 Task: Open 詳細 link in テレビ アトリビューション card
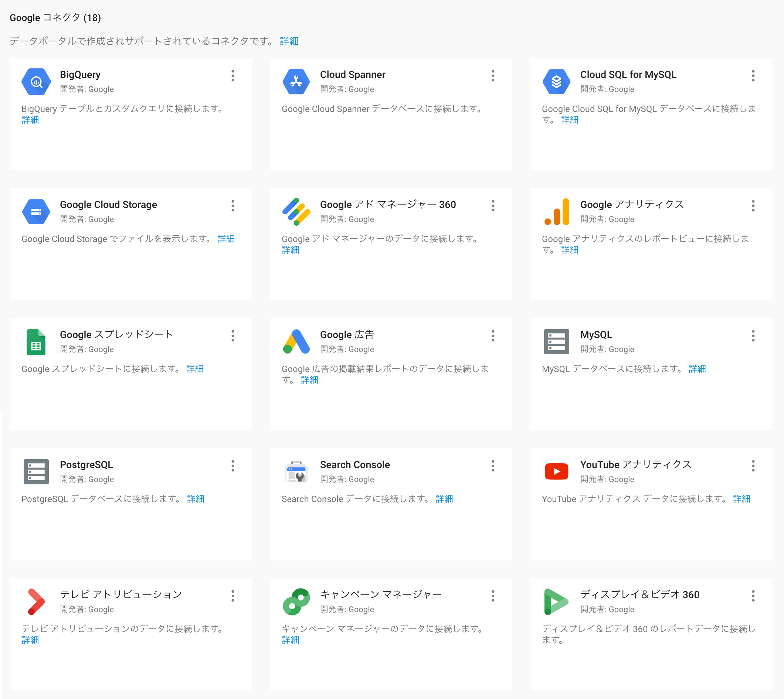click(x=30, y=640)
